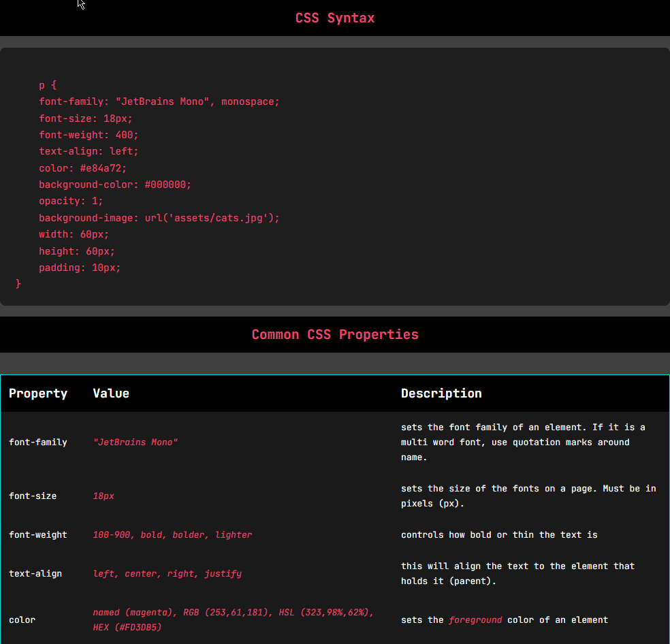Select the 'p {' selector line

point(48,85)
